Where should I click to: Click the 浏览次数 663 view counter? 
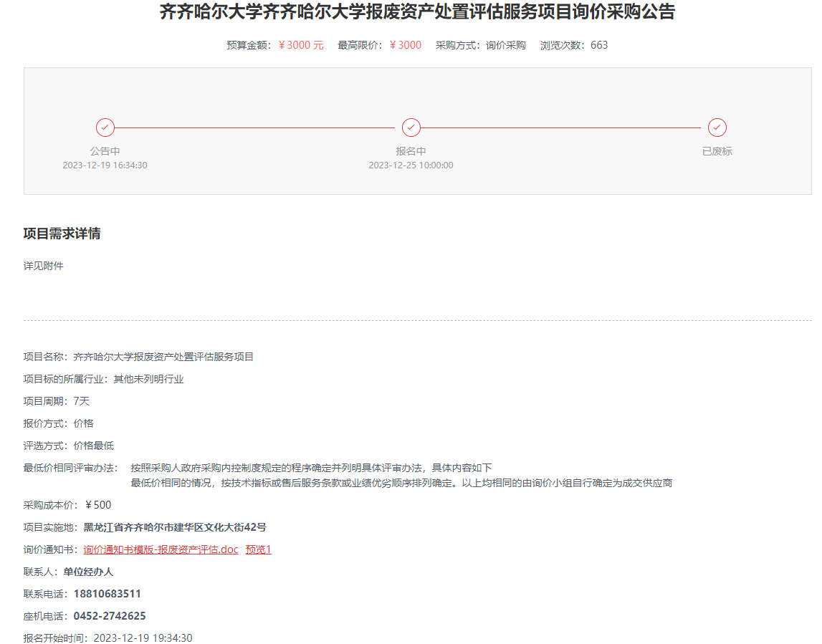tap(598, 45)
